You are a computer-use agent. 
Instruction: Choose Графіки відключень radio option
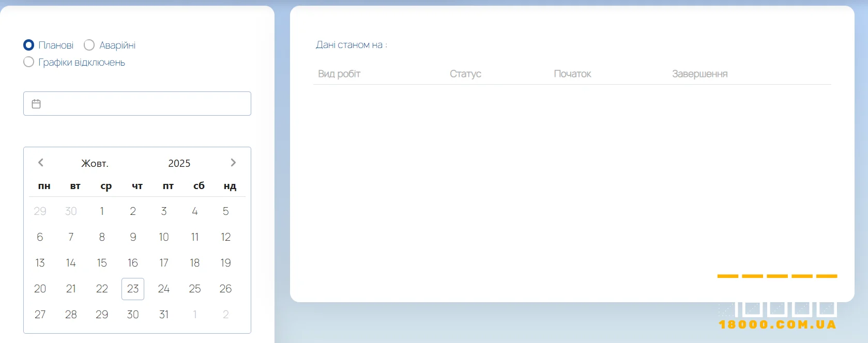29,63
